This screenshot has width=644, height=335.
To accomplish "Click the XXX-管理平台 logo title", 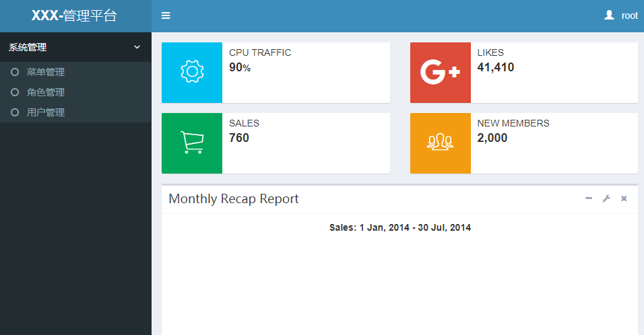I will pos(74,15).
